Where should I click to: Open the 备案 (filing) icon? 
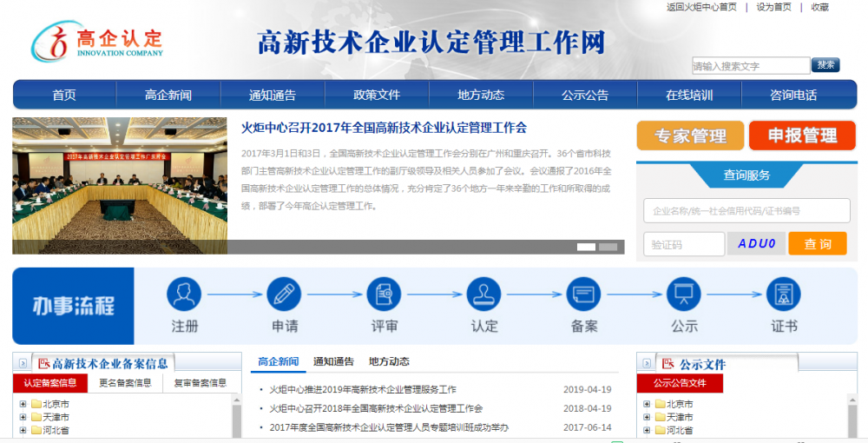[583, 294]
